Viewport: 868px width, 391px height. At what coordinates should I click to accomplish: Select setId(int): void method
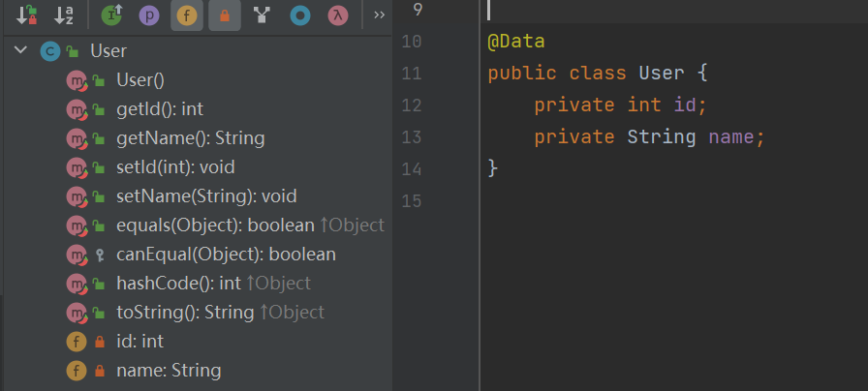(x=175, y=167)
